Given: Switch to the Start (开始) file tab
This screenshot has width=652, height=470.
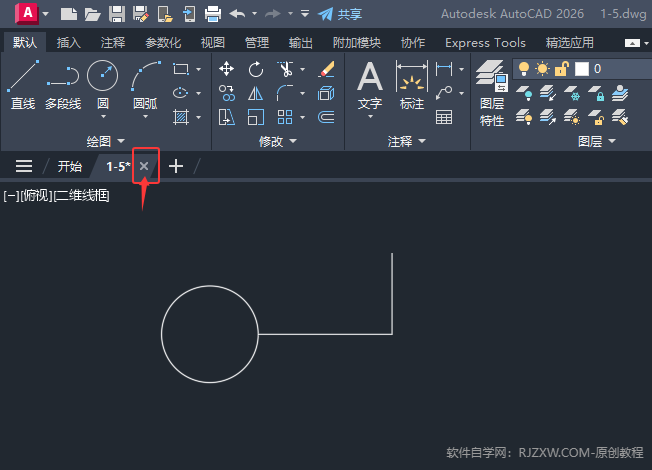Looking at the screenshot, I should click(69, 166).
